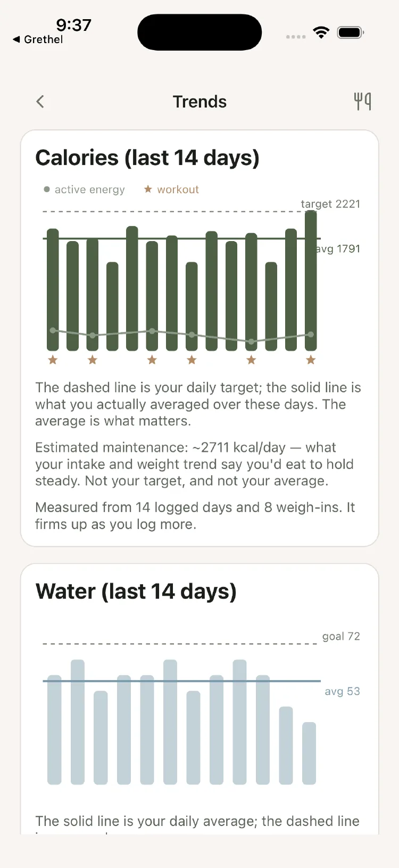The width and height of the screenshot is (399, 868).
Task: Tap the avg 1791 label
Action: pyautogui.click(x=338, y=249)
